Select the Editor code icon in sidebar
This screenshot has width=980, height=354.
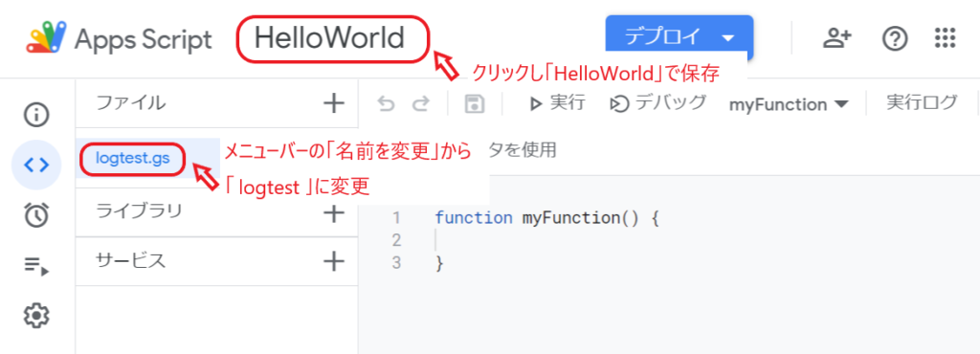(x=36, y=165)
